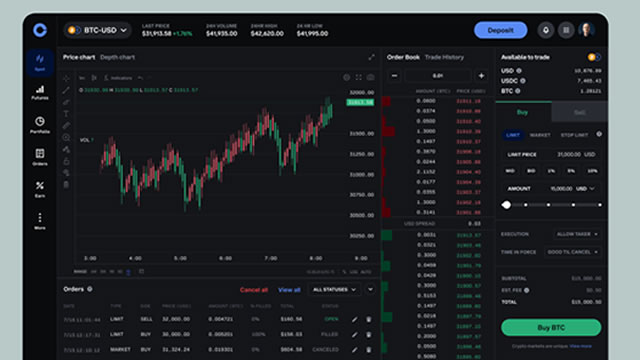Delete the 32,000.00 SELL limit order
Image resolution: width=640 pixels, height=360 pixels.
369,319
